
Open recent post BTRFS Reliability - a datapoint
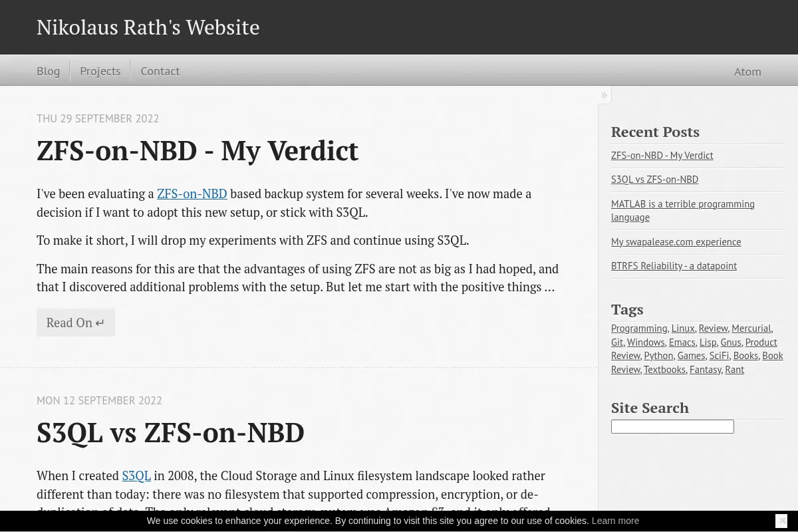pos(674,265)
